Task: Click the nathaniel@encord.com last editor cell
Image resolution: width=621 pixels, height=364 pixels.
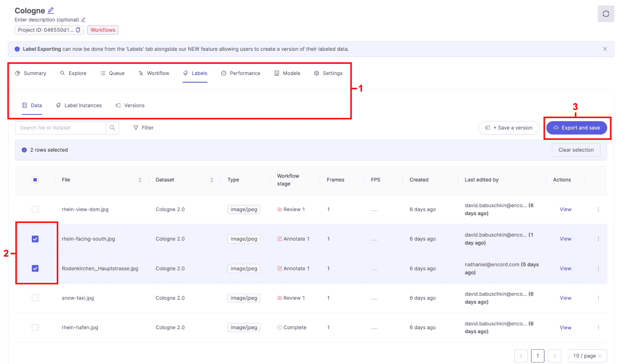Action: tap(501, 268)
